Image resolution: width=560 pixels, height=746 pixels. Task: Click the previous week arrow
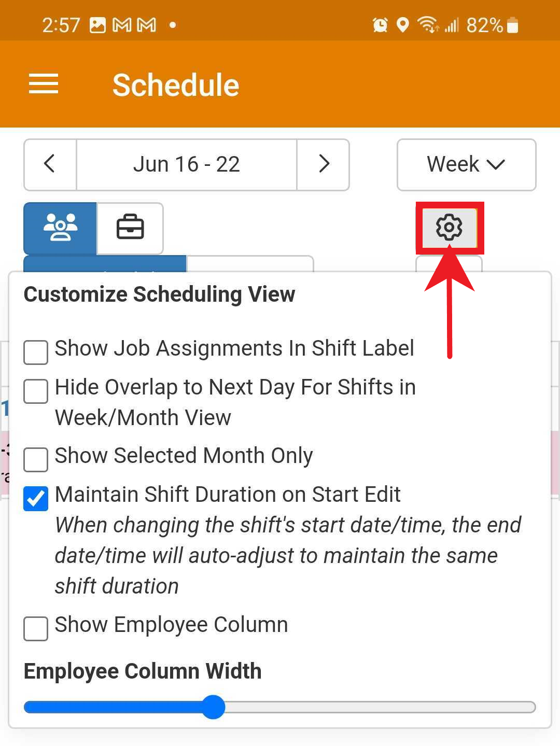(50, 164)
